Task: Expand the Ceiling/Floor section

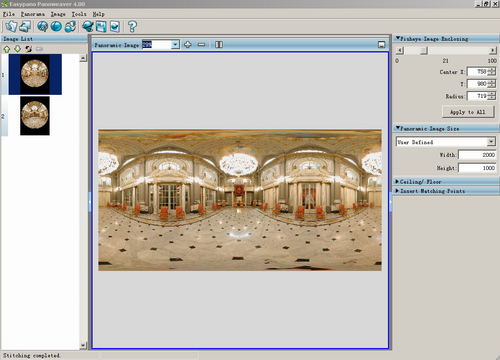Action: click(x=397, y=181)
